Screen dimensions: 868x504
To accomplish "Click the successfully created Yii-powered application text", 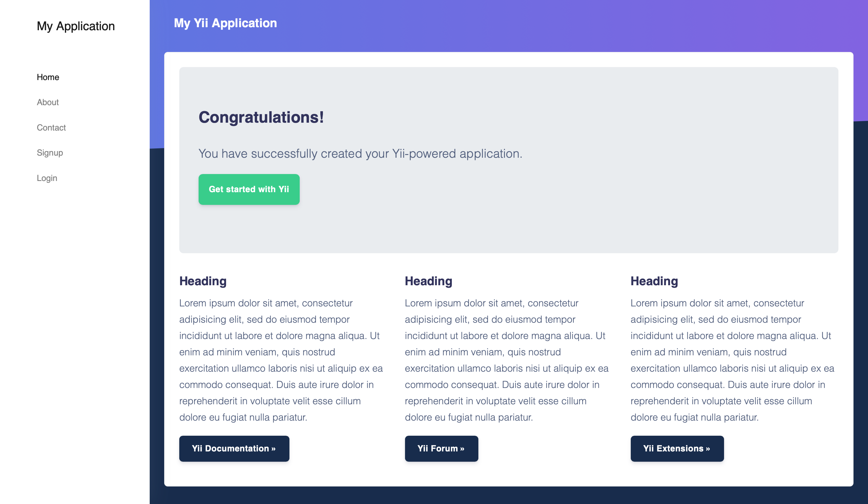I will click(360, 154).
